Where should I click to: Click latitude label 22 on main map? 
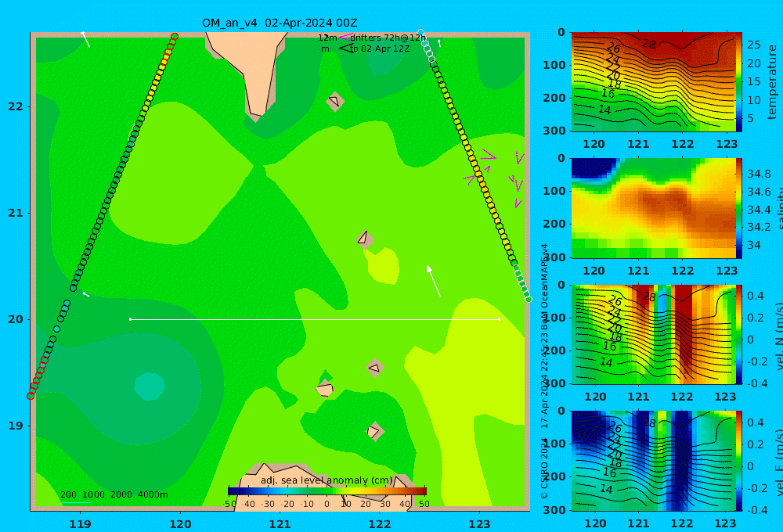coord(16,107)
